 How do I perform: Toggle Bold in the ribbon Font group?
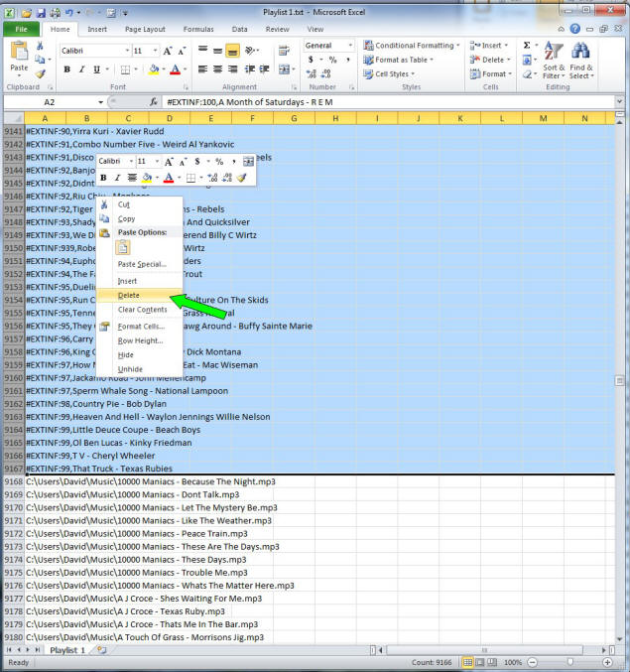[66, 69]
